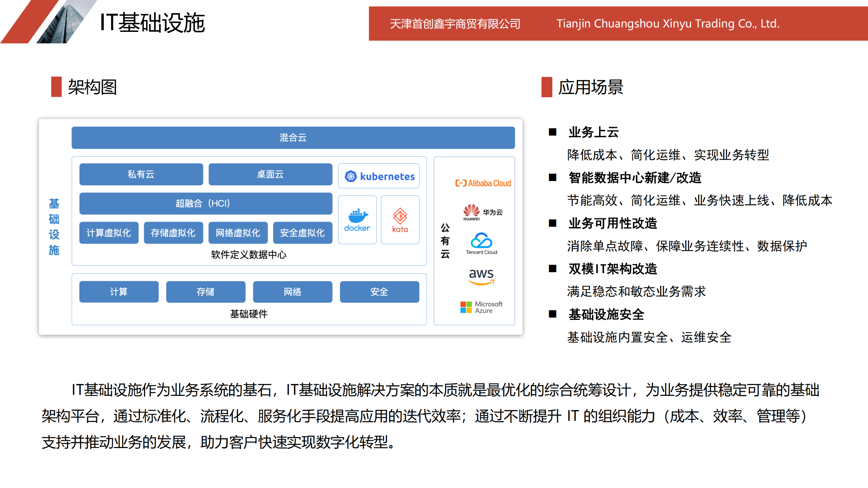The image size is (868, 488).
Task: Click the 安全虚拟化 block
Action: click(x=302, y=233)
